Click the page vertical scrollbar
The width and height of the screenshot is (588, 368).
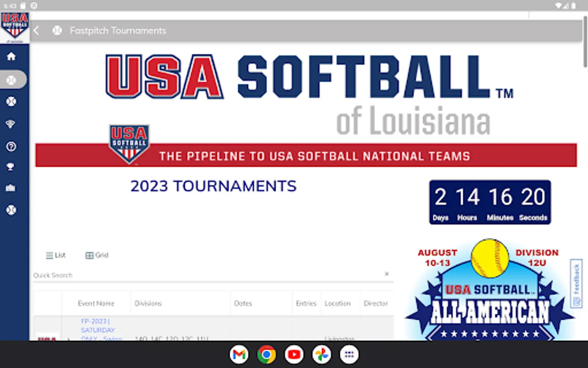click(x=585, y=42)
